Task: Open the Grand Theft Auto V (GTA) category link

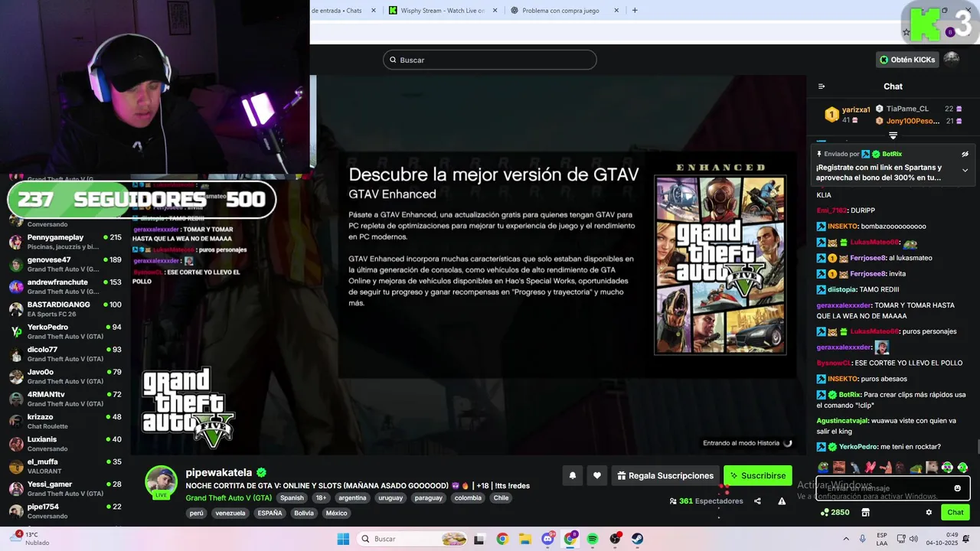Action: click(x=229, y=497)
